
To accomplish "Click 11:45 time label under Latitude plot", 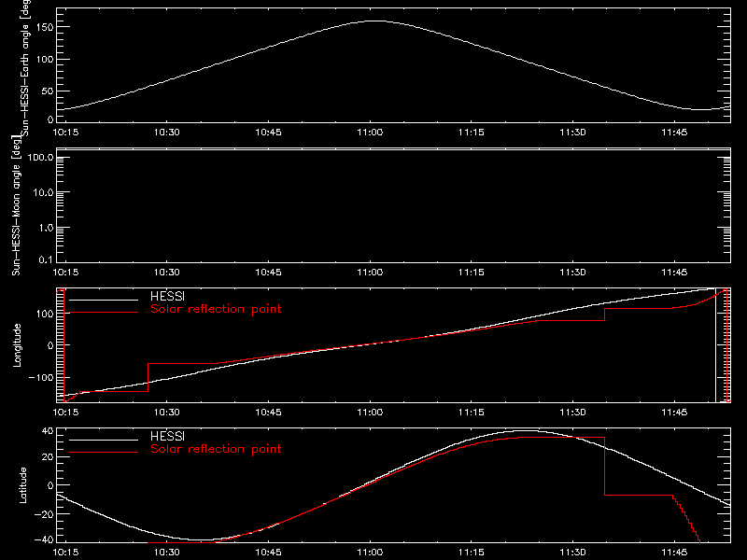I will 674,552.
